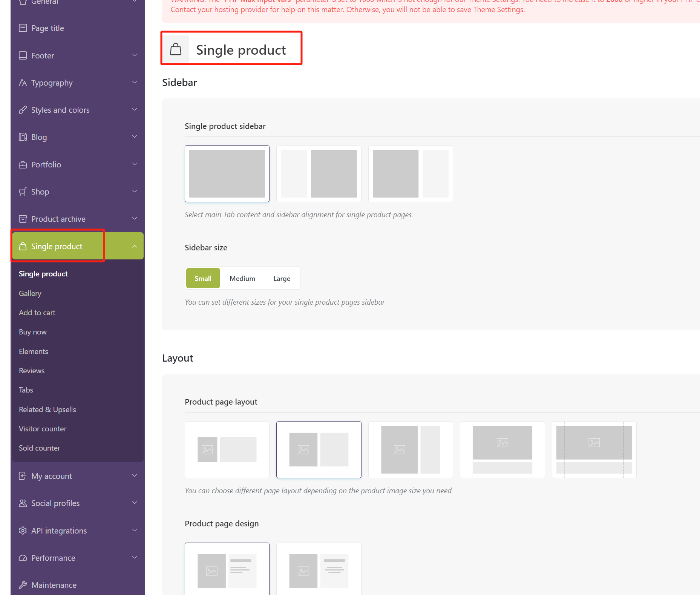Open the Related & Upsells submenu item

pyautogui.click(x=47, y=409)
